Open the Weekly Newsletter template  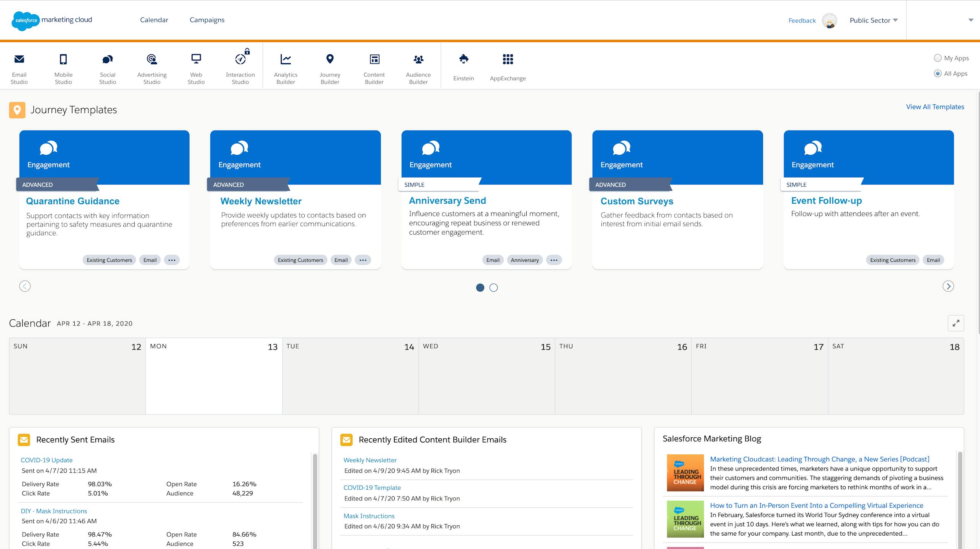(261, 201)
